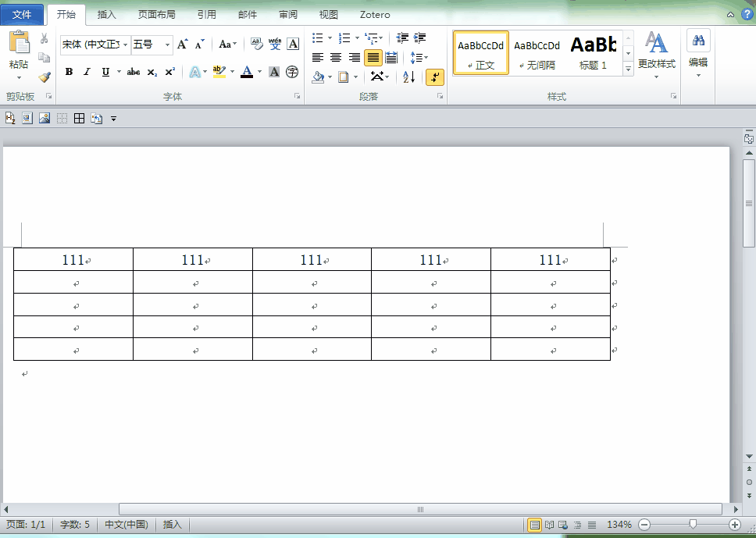Customize quick access toolbar dropdown

pyautogui.click(x=114, y=118)
